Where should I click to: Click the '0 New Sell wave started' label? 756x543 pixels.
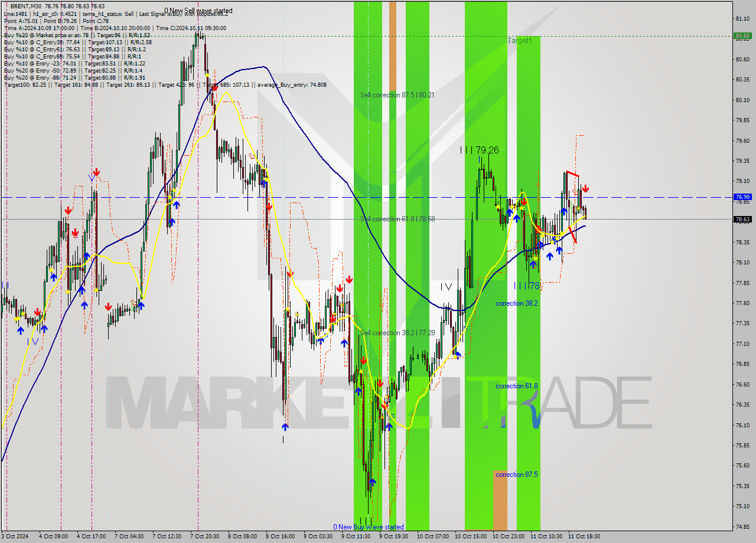[198, 11]
